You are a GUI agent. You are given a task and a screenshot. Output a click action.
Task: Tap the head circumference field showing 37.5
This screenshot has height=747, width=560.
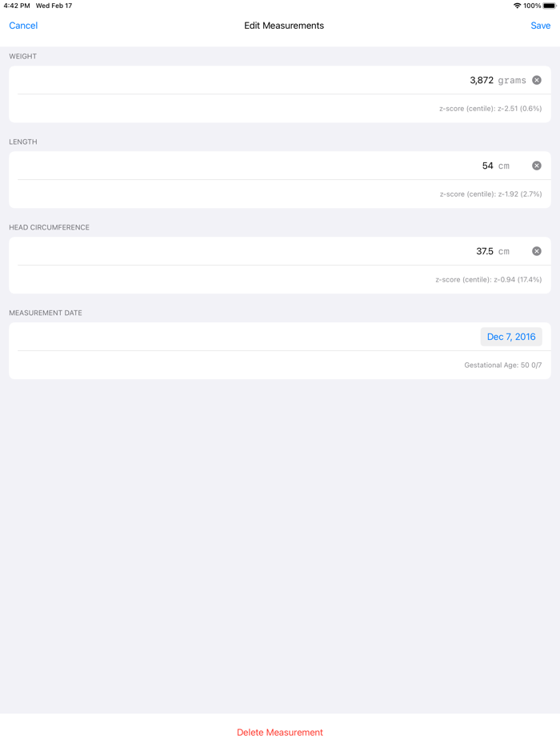click(484, 250)
